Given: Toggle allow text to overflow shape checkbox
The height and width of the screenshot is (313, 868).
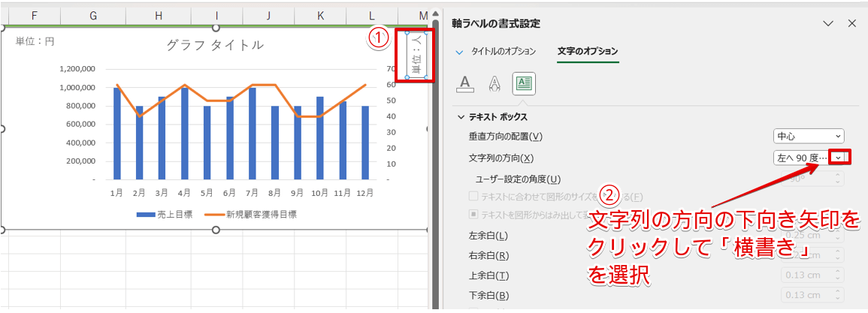Looking at the screenshot, I should 473,214.
